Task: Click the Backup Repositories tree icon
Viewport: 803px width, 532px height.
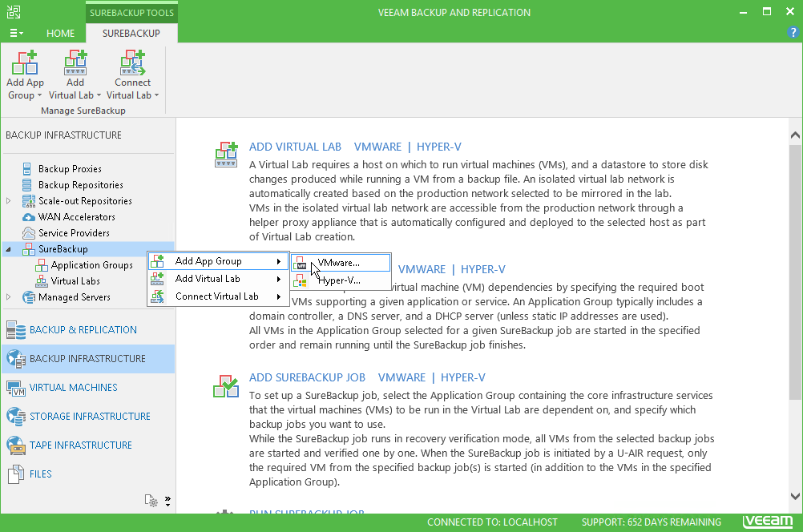Action: [x=27, y=185]
